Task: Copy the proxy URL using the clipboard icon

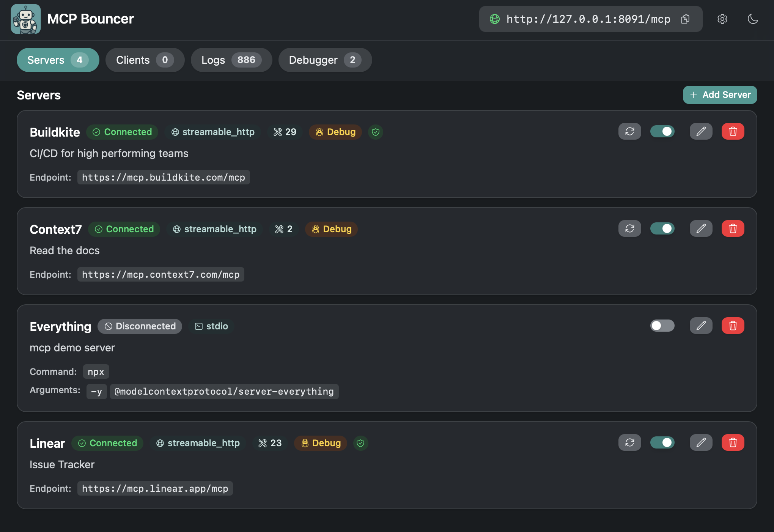Action: (685, 19)
